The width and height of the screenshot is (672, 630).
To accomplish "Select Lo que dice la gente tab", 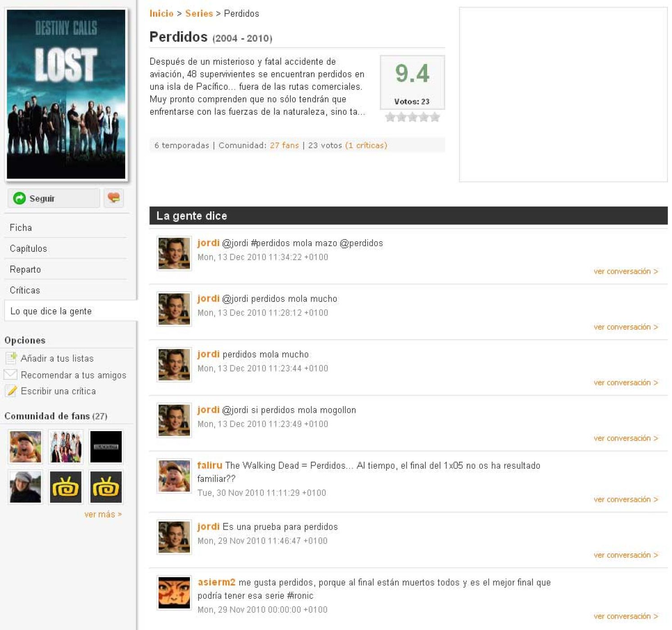I will pos(51,311).
